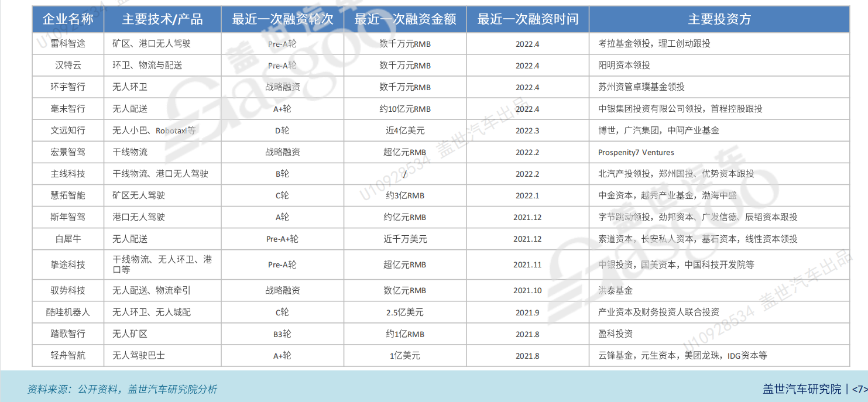The width and height of the screenshot is (868, 402).
Task: Click the 2021.8 date for 踏歌智行
Action: [526, 334]
